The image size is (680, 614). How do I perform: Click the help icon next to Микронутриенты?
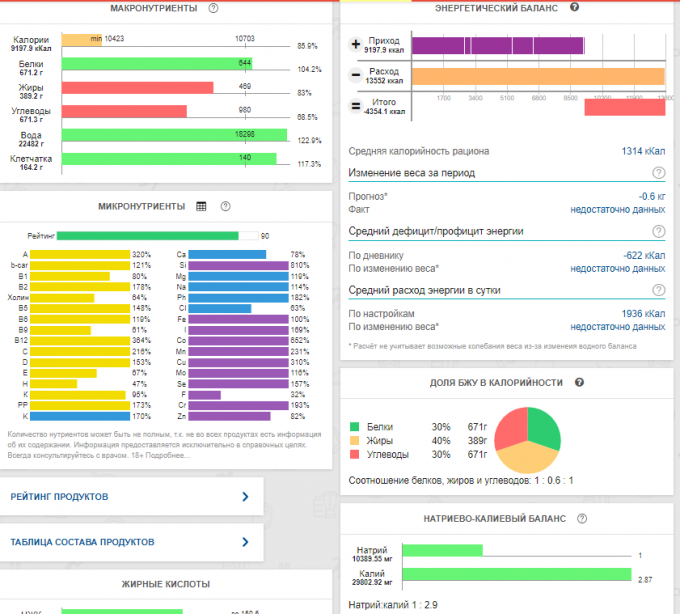pyautogui.click(x=225, y=206)
